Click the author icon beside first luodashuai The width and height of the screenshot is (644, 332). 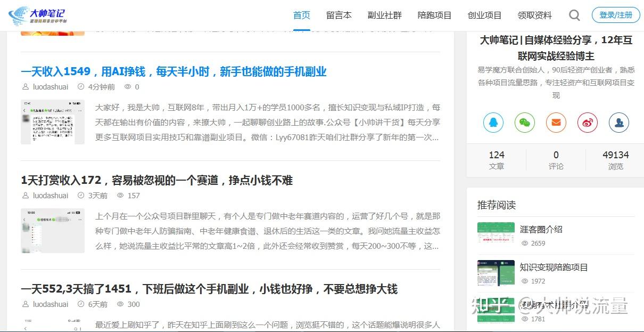(x=26, y=87)
